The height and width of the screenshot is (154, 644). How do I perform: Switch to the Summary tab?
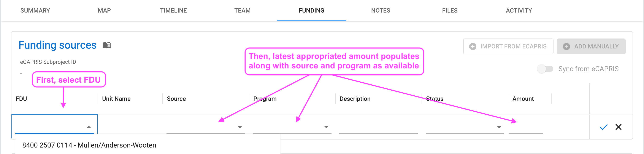click(x=35, y=11)
